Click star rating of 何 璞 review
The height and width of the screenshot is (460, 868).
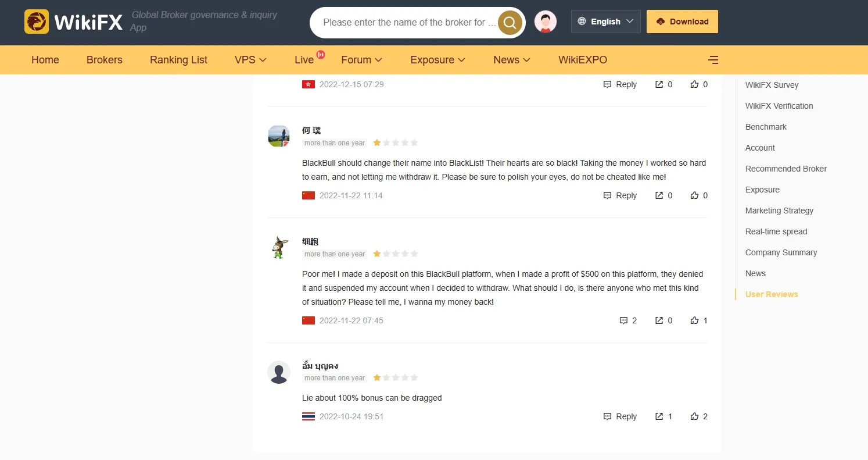point(396,142)
